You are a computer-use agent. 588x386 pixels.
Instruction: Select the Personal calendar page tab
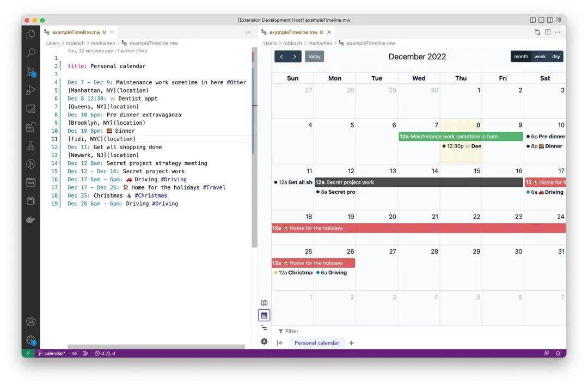click(316, 343)
